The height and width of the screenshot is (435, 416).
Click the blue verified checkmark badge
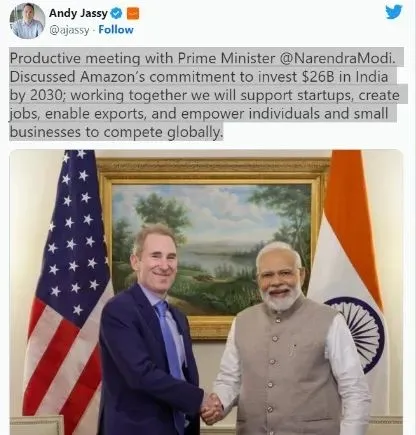[116, 14]
